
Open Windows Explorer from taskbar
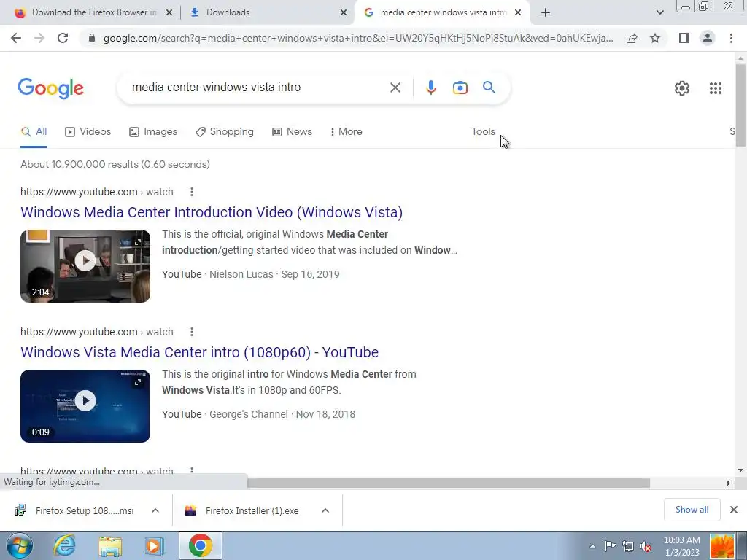pyautogui.click(x=110, y=546)
